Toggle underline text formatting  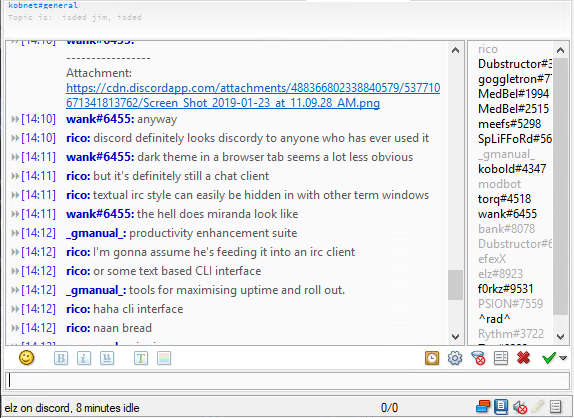tap(107, 358)
